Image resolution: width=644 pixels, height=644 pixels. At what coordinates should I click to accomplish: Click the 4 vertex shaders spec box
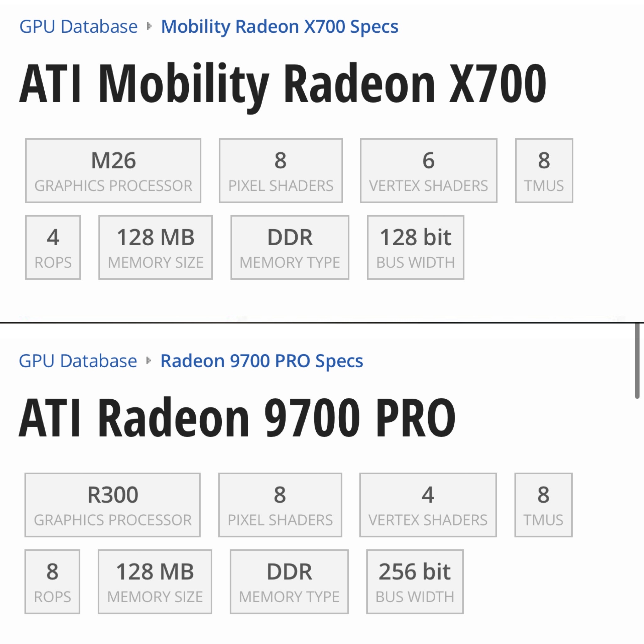428,505
